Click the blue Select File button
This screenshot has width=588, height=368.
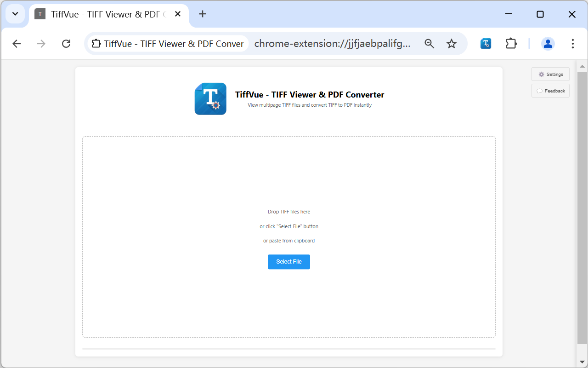[x=288, y=262]
